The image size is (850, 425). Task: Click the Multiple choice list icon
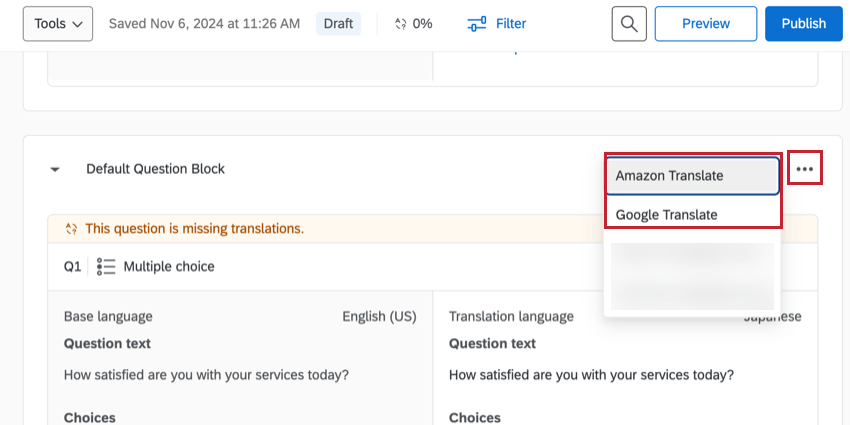(x=107, y=267)
